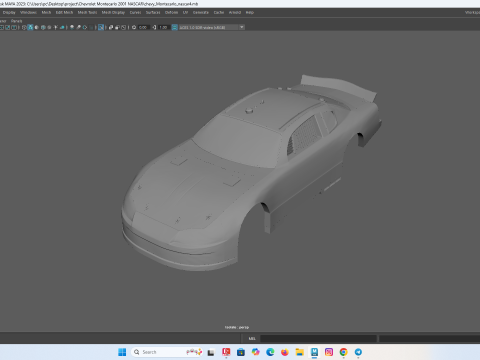Open the Edit Mesh menu

pyautogui.click(x=64, y=12)
